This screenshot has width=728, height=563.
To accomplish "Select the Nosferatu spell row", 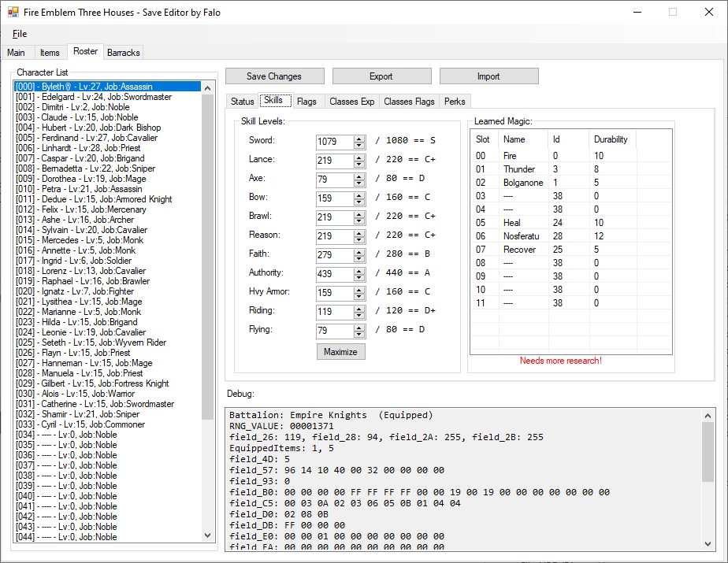I will click(x=571, y=236).
